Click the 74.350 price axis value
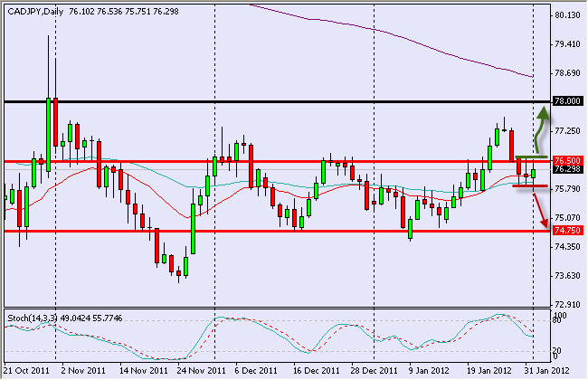The width and height of the screenshot is (588, 380). coord(567,246)
